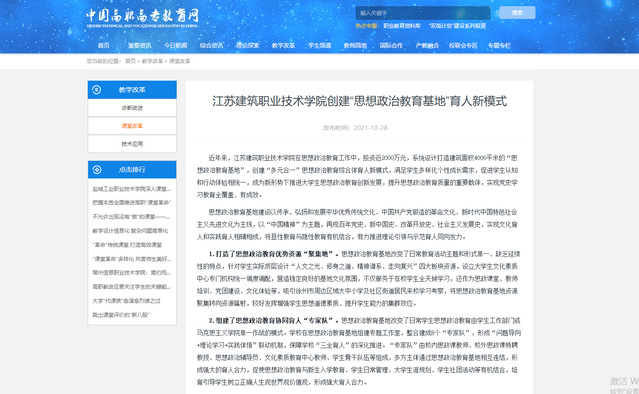This screenshot has height=394, width=639.
Task: Click the 搜索 search button
Action: (x=517, y=13)
